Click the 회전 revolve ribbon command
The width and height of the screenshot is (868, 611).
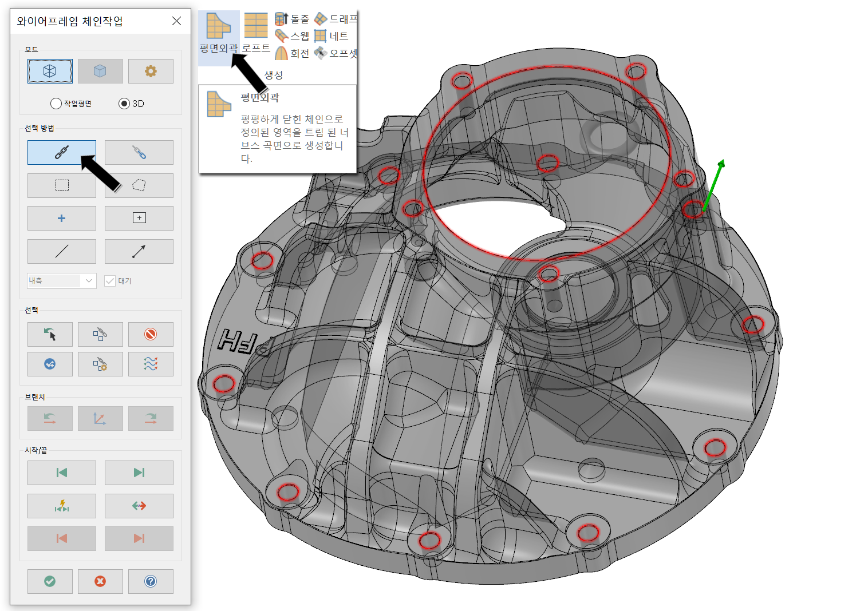tap(292, 53)
